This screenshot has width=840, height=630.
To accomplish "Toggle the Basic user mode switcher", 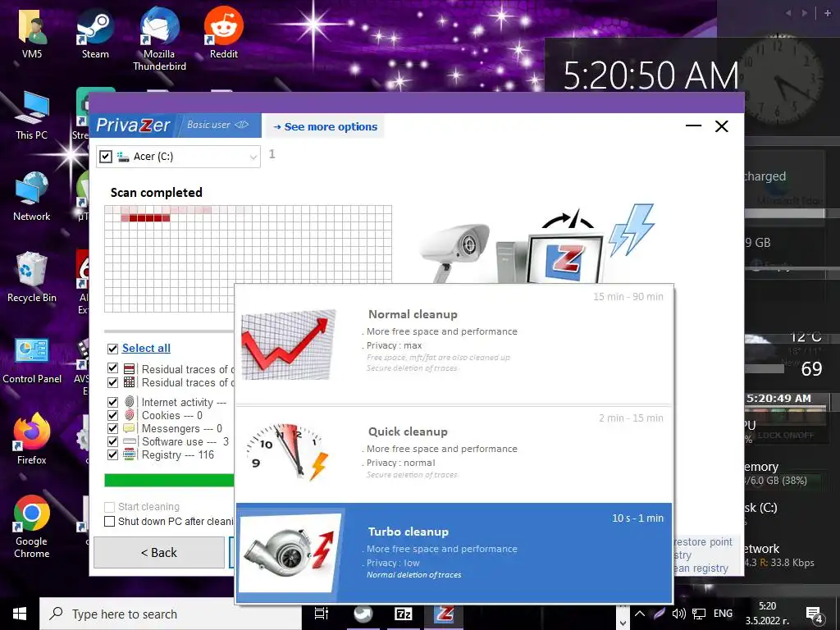I will [217, 125].
